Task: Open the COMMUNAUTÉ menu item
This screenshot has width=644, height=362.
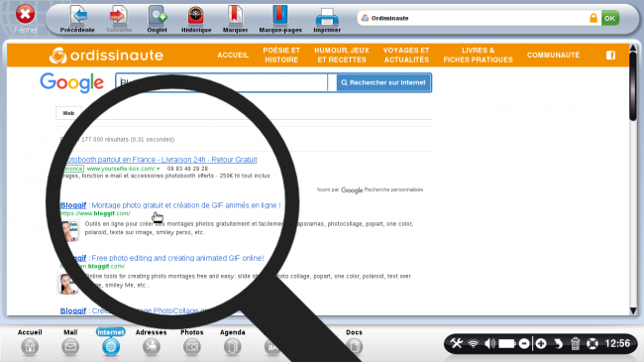Action: (x=553, y=56)
